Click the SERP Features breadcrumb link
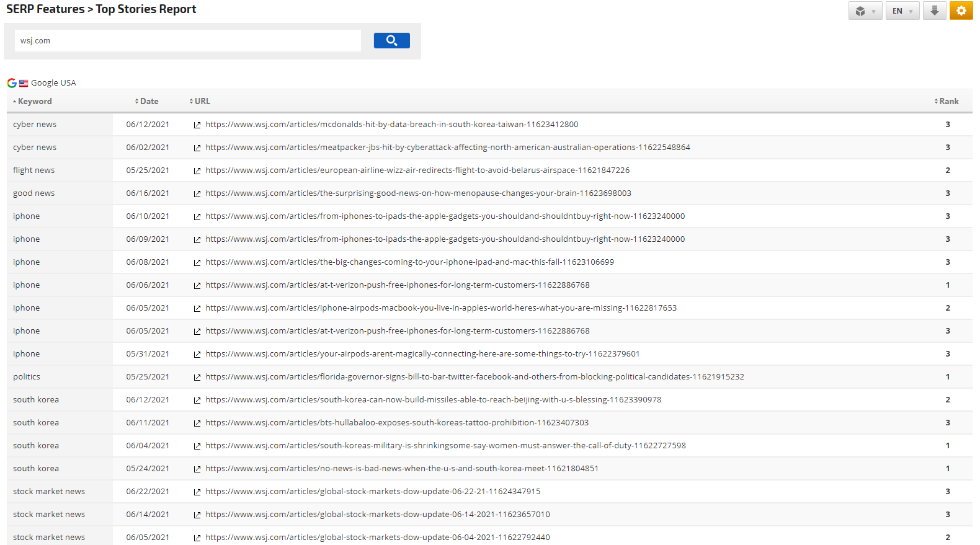This screenshot has height=545, width=980. [45, 9]
